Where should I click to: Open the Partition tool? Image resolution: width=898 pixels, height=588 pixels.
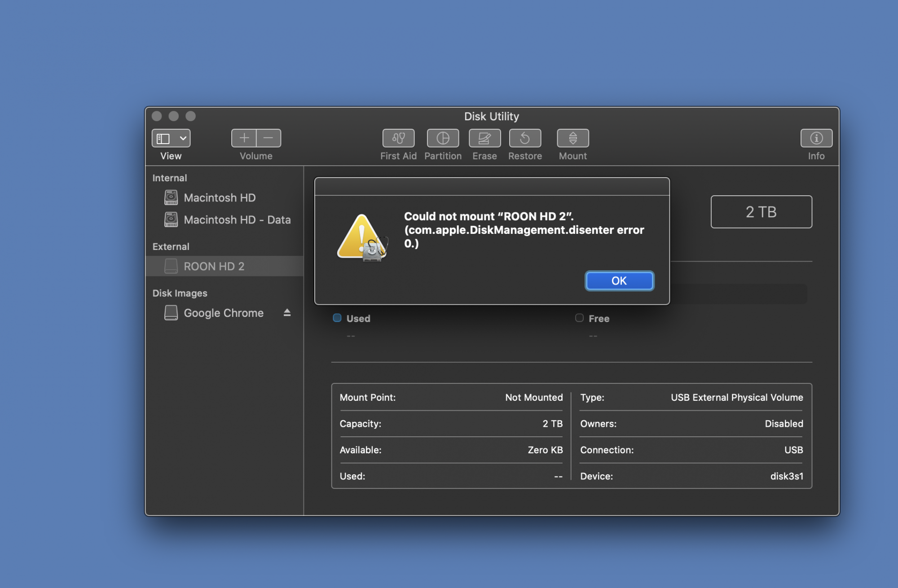pyautogui.click(x=443, y=138)
